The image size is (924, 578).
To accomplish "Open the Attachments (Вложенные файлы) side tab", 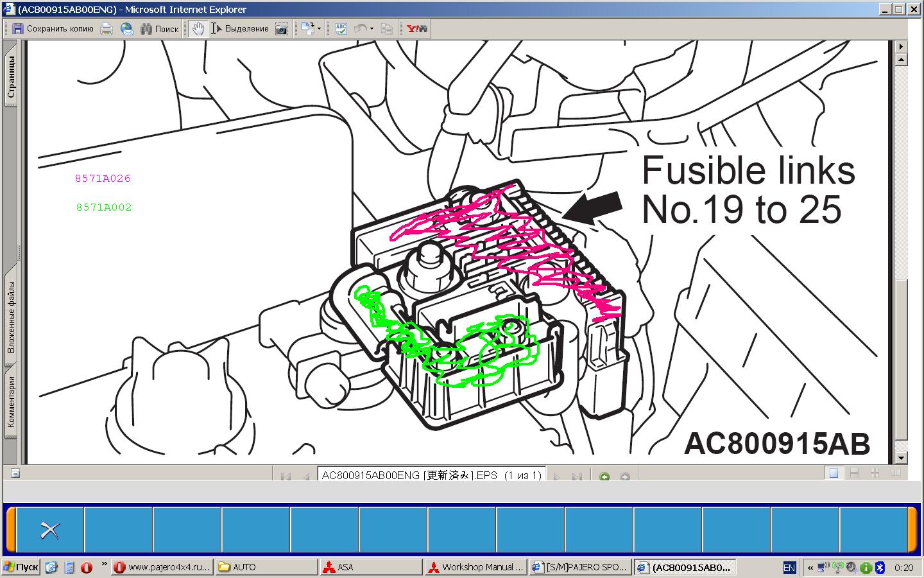I will [11, 317].
